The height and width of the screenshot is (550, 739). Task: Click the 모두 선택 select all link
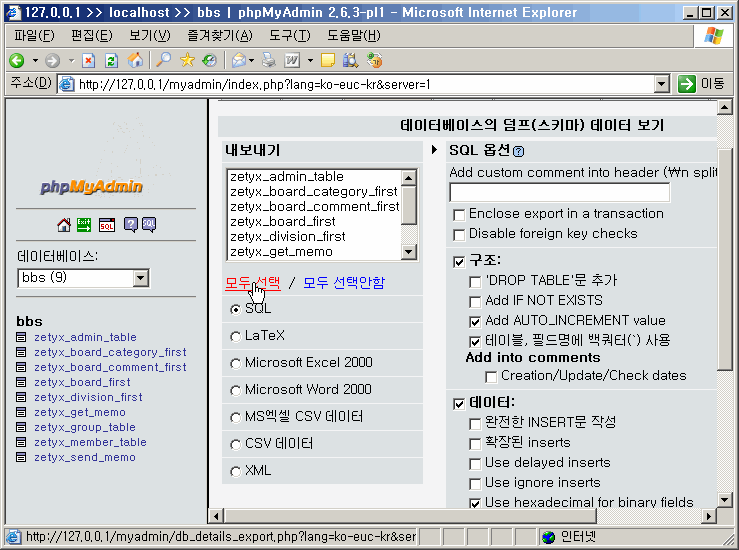pos(253,283)
